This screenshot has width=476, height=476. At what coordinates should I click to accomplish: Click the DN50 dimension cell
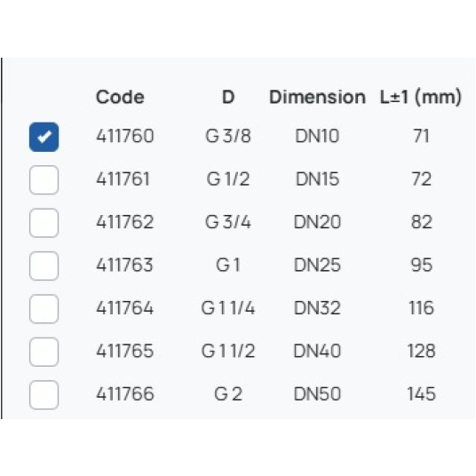coord(317,393)
